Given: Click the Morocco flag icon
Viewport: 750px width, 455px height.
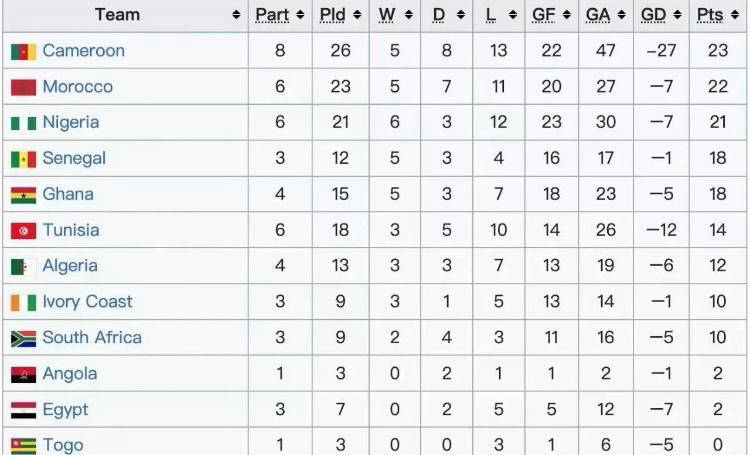Looking at the screenshot, I should click(x=23, y=88).
